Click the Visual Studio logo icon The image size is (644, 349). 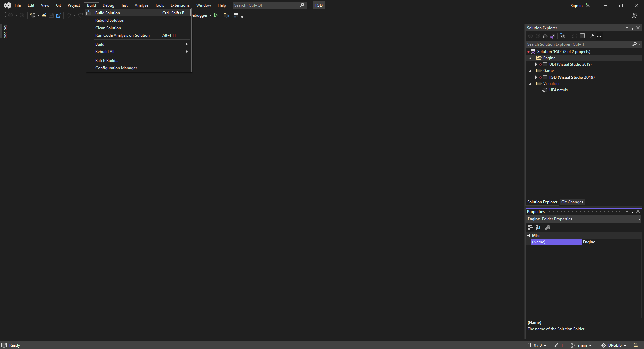(x=7, y=5)
